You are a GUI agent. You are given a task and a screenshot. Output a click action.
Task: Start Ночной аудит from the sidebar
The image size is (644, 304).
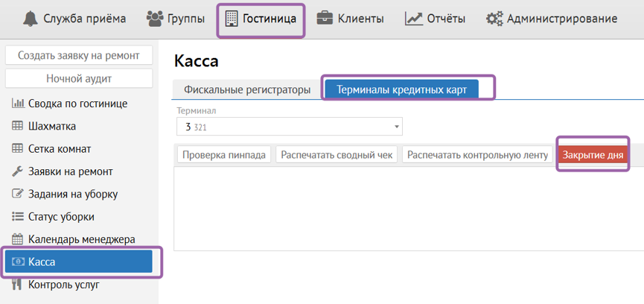[x=79, y=78]
